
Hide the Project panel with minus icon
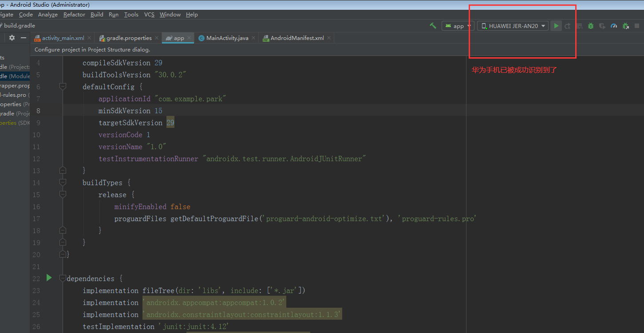[24, 38]
